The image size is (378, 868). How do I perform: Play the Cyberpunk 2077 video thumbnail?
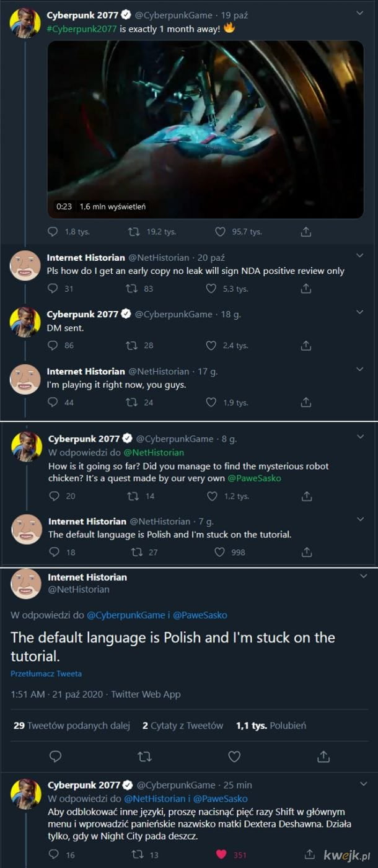coord(205,129)
